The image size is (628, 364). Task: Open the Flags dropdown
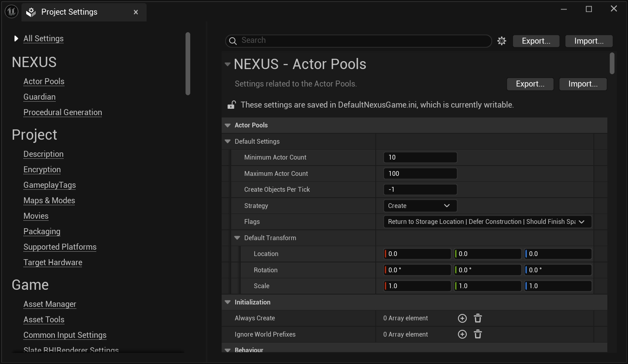[x=487, y=222]
